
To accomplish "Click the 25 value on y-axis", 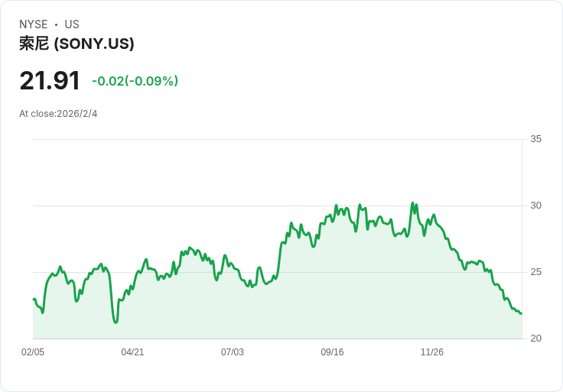I will coord(535,272).
